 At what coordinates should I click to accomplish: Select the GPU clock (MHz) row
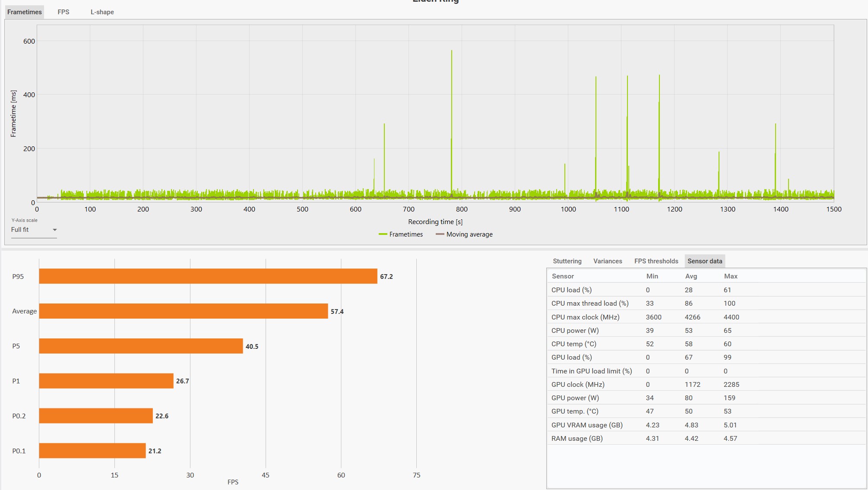577,385
